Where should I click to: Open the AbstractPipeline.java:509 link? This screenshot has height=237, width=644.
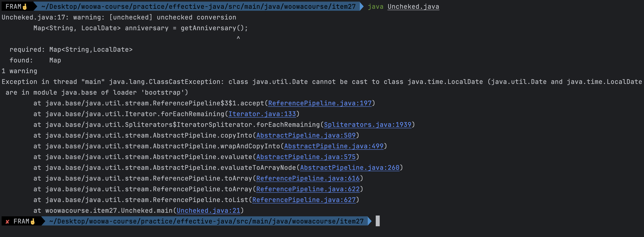click(x=306, y=135)
